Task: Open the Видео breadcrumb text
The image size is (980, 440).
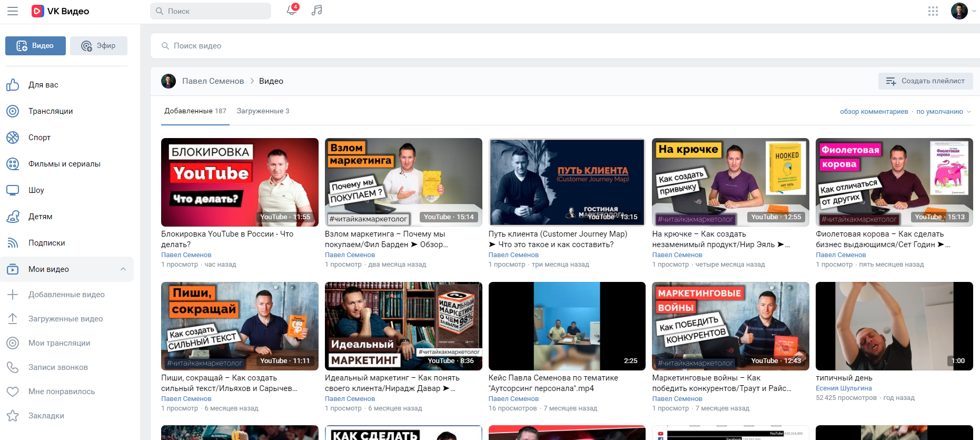Action: click(x=271, y=81)
